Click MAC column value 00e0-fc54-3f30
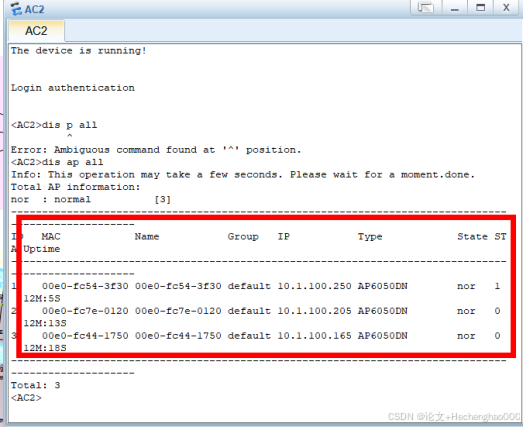Screen dimensions: 524x428 coord(85,286)
